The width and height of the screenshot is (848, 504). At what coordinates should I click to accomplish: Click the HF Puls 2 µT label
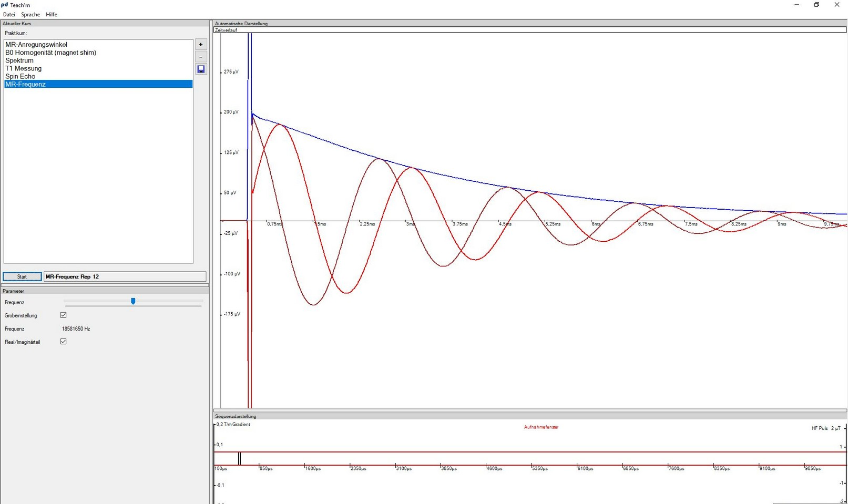pos(826,428)
